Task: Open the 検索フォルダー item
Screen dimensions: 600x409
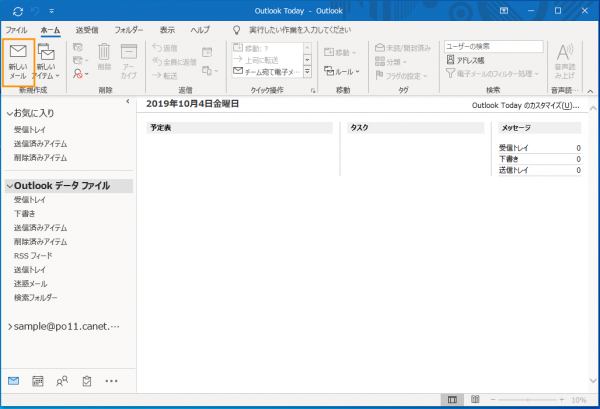Action: click(x=36, y=298)
